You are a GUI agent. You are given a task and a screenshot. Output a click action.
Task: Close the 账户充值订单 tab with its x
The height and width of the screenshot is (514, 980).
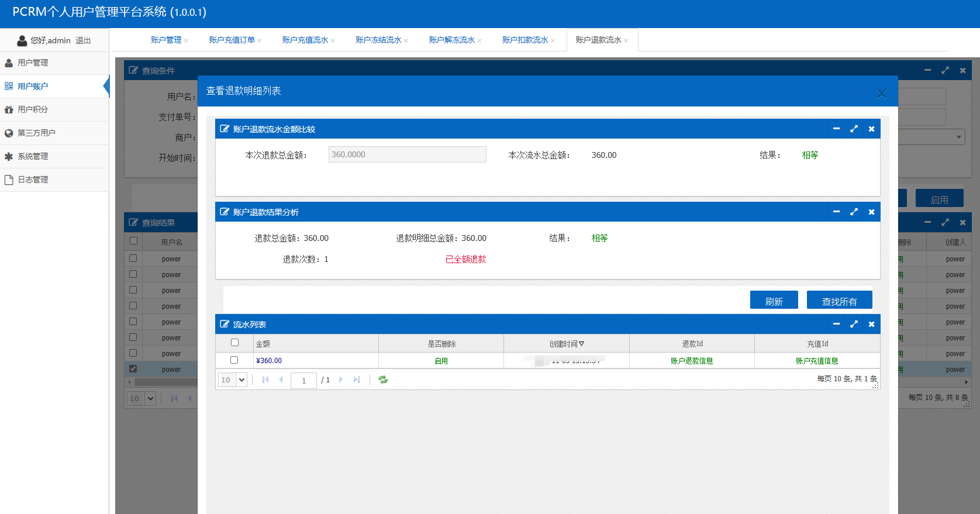[x=260, y=40]
